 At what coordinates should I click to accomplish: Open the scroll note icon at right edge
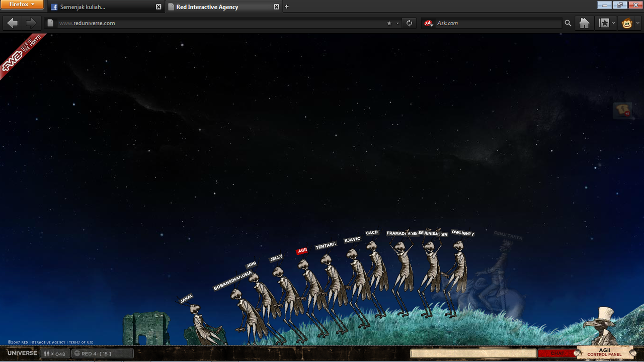tap(623, 110)
